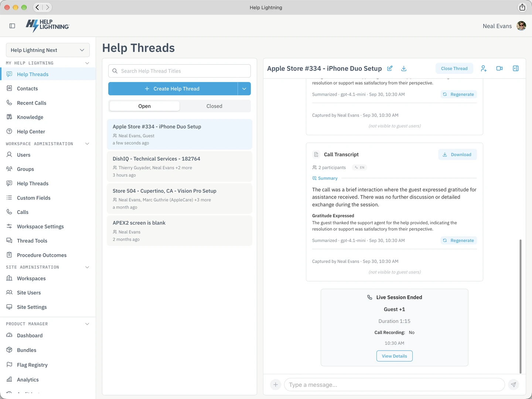
Task: Toggle the thread details side panel icon
Action: [x=516, y=68]
